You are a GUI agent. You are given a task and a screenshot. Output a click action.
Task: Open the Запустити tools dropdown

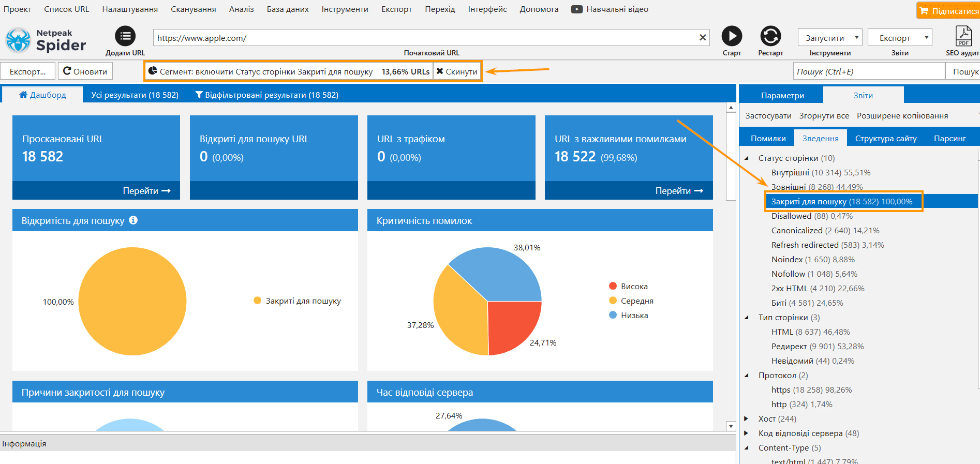tap(830, 38)
